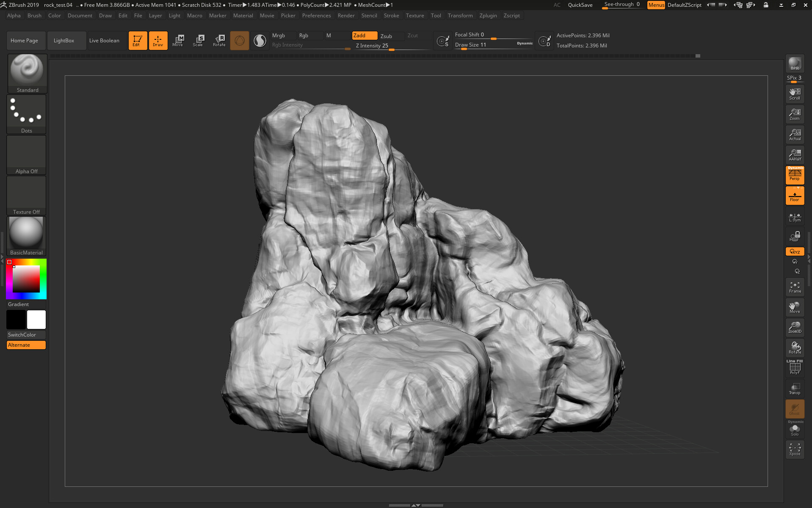Click the Frame view icon
Viewport: 812px width, 508px height.
(795, 287)
